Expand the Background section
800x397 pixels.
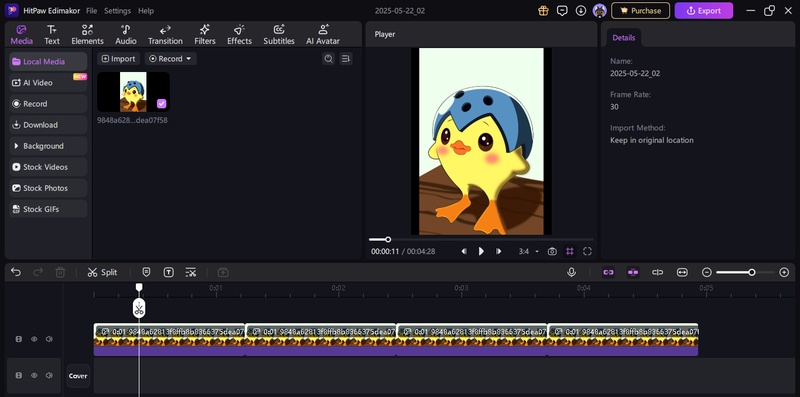coord(48,146)
